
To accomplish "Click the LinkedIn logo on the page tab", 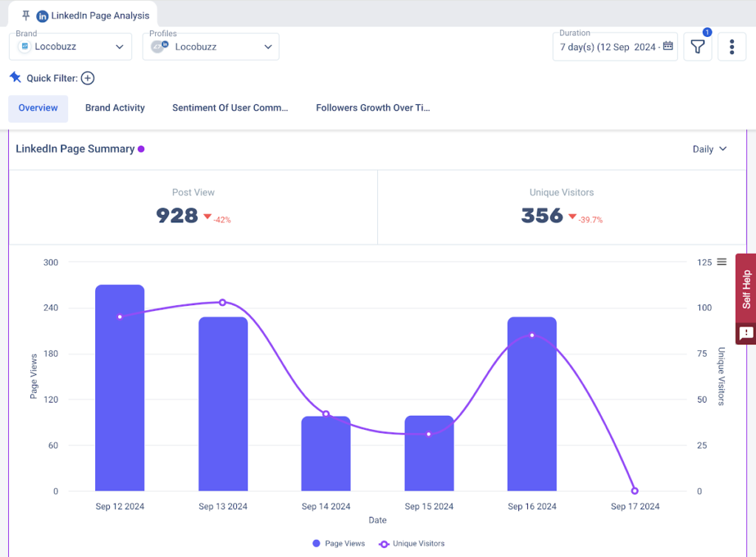I will click(42, 16).
